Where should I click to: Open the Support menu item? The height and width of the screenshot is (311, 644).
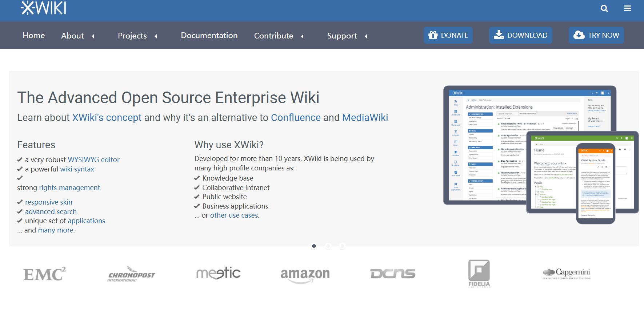pyautogui.click(x=342, y=36)
